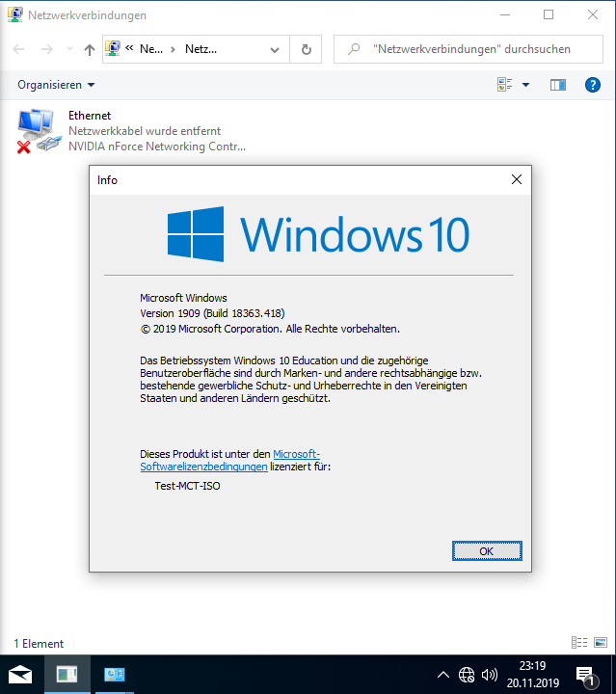Click the location icon in the address bar

114,49
